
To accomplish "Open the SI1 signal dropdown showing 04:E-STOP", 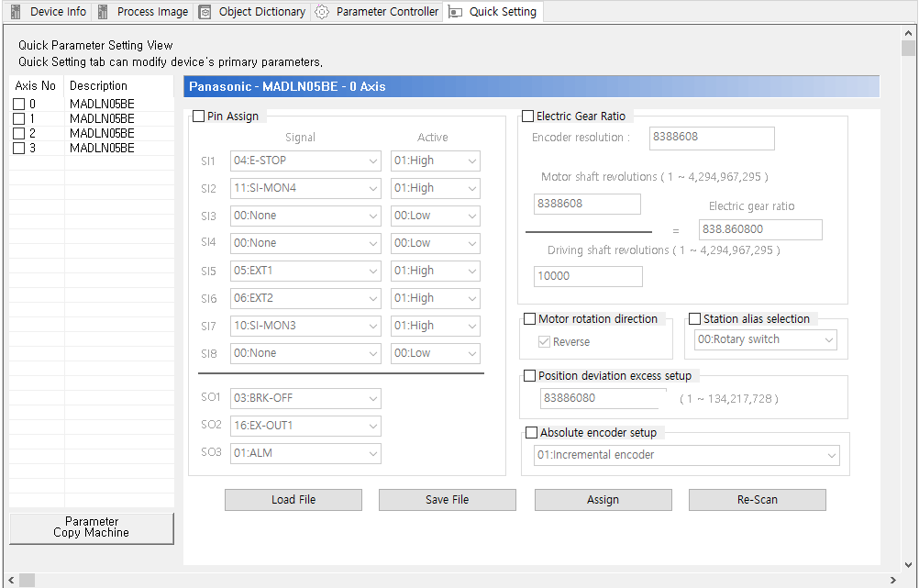I will pos(305,161).
